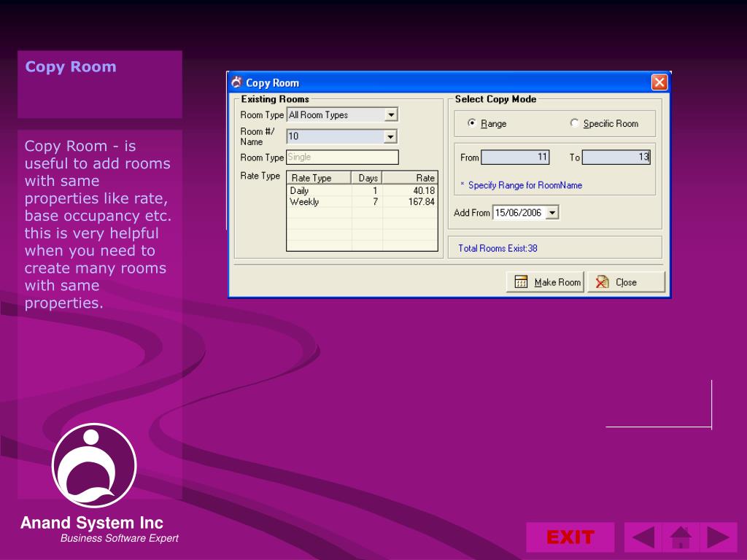
Task: Click the Total Rooms Exist:38 text
Action: pos(498,248)
